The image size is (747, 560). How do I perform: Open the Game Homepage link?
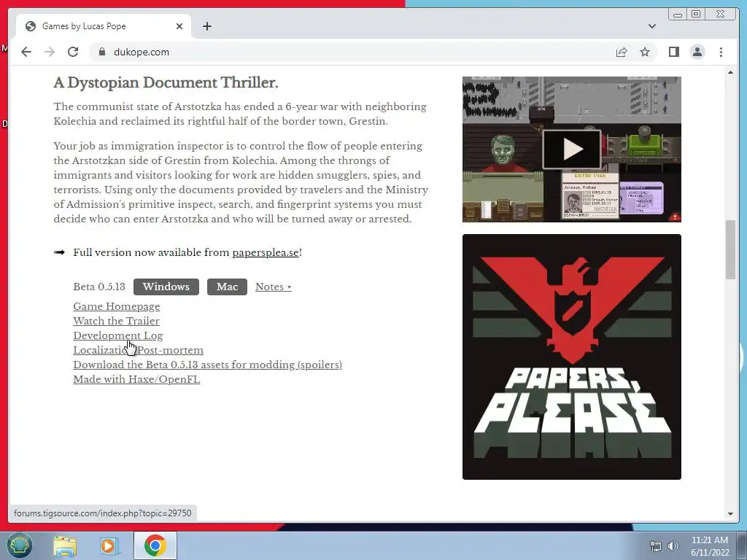point(117,307)
